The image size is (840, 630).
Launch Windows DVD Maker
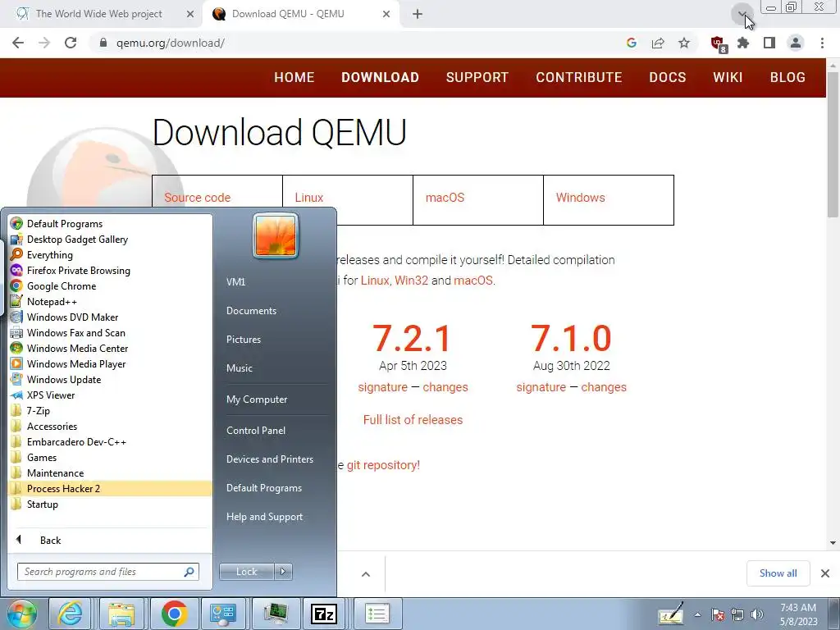[64, 317]
